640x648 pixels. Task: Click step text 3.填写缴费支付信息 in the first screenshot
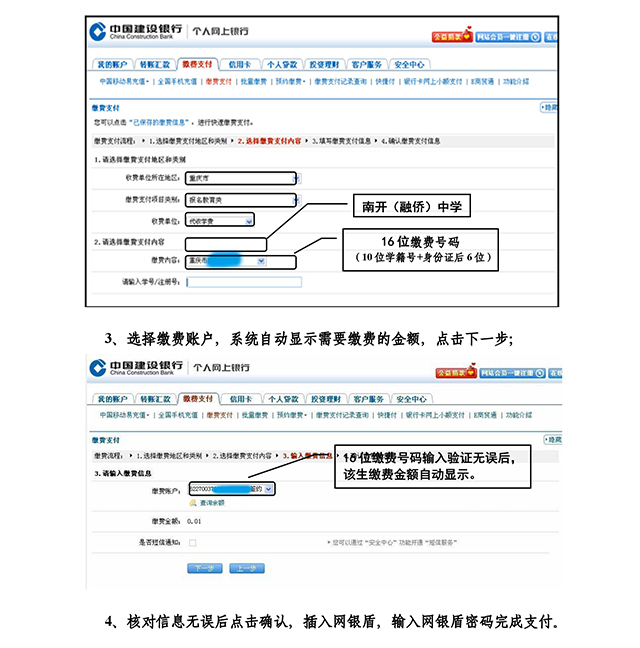click(x=341, y=141)
